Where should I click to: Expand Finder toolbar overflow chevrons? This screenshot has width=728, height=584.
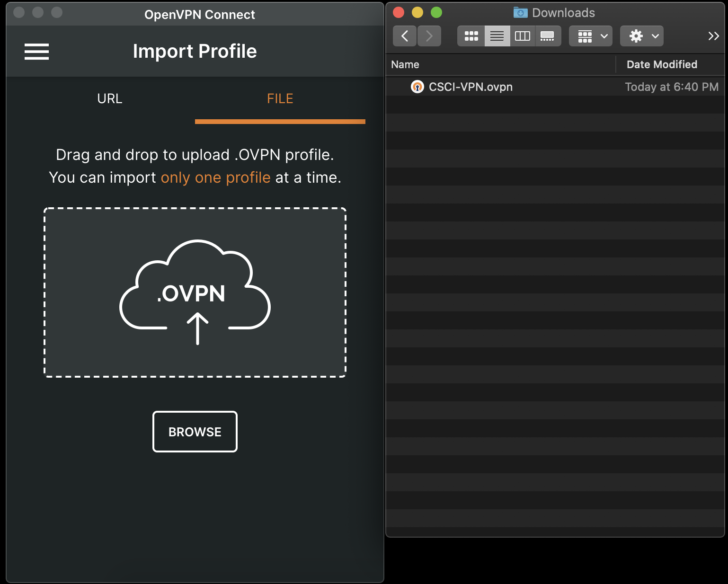tap(713, 36)
